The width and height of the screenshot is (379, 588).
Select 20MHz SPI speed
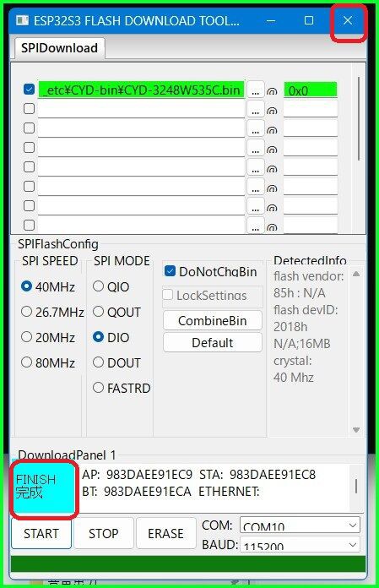(x=48, y=337)
